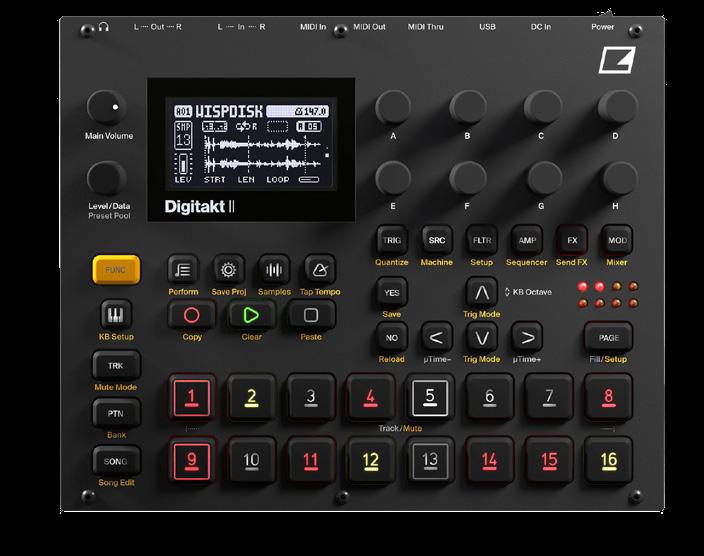Screen dimensions: 704x556
Task: Click the up arrow key
Action: pos(482,293)
